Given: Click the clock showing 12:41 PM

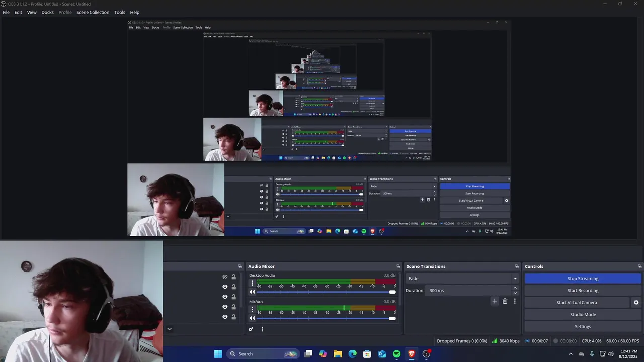Looking at the screenshot, I should (629, 354).
